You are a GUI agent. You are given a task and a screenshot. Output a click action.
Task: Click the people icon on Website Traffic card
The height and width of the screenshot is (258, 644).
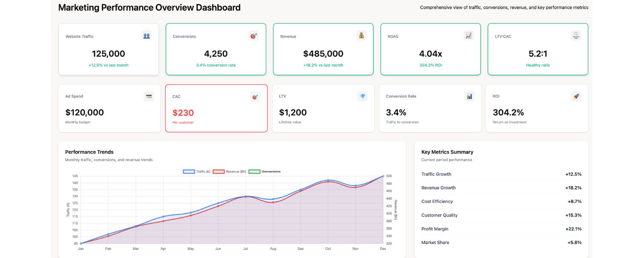[146, 36]
